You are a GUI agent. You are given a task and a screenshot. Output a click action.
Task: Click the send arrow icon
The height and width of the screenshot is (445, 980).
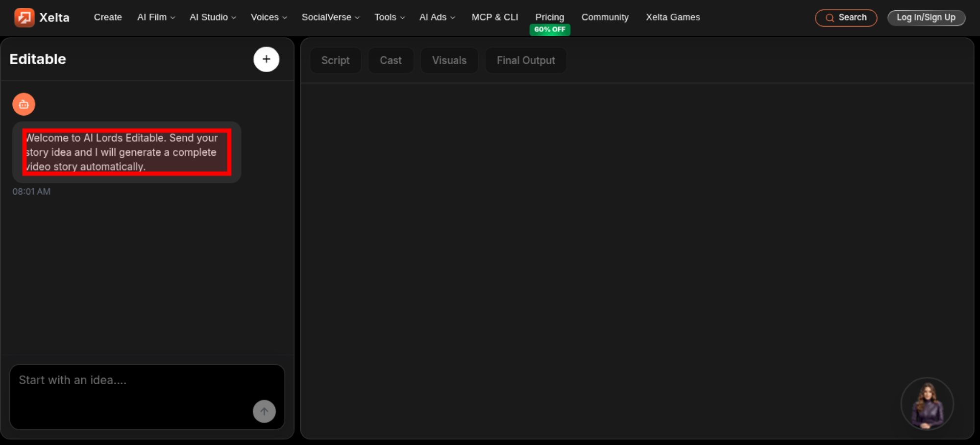tap(264, 411)
